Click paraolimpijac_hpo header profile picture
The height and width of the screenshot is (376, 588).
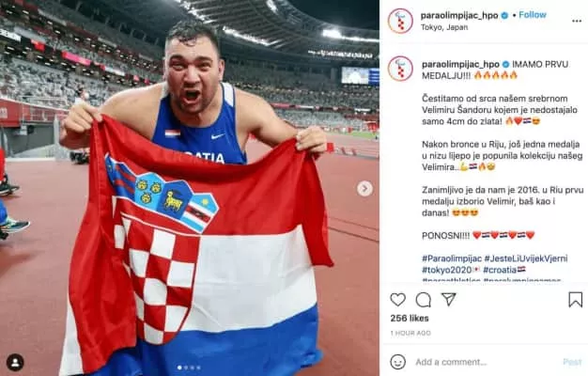[x=400, y=21]
